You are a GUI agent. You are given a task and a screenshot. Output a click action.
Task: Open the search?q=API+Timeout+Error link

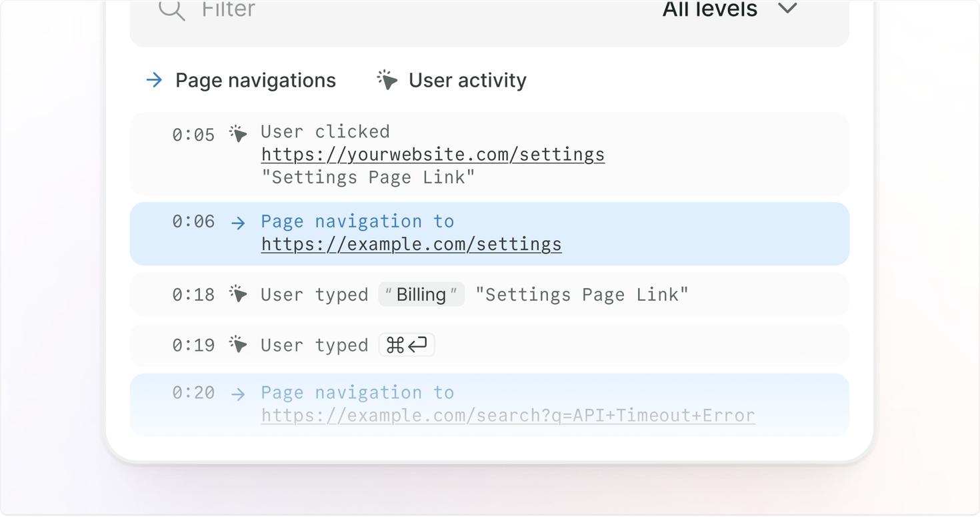[x=508, y=416]
